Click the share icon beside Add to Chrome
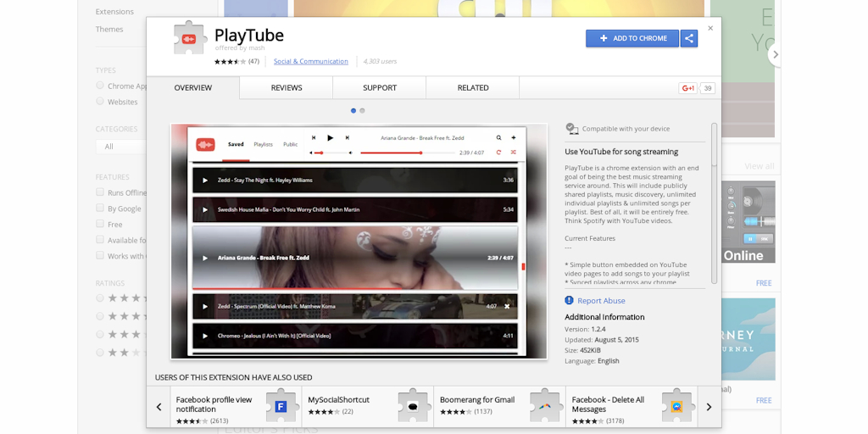This screenshot has width=868, height=434. pos(688,38)
